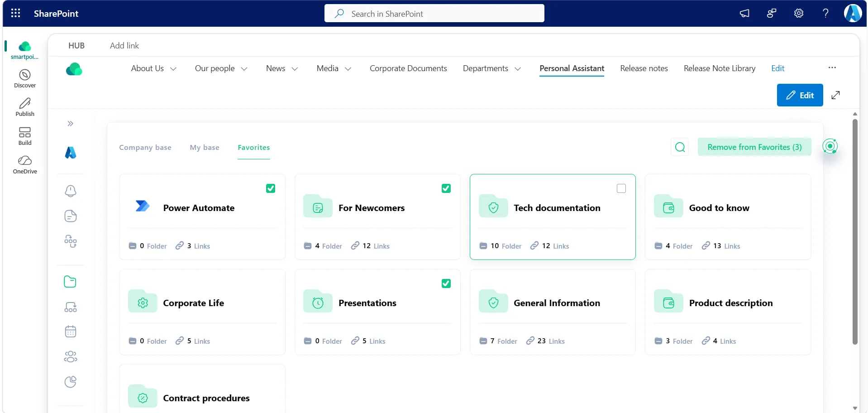Expand the Our people menu chevron
The height and width of the screenshot is (413, 868).
pyautogui.click(x=244, y=69)
